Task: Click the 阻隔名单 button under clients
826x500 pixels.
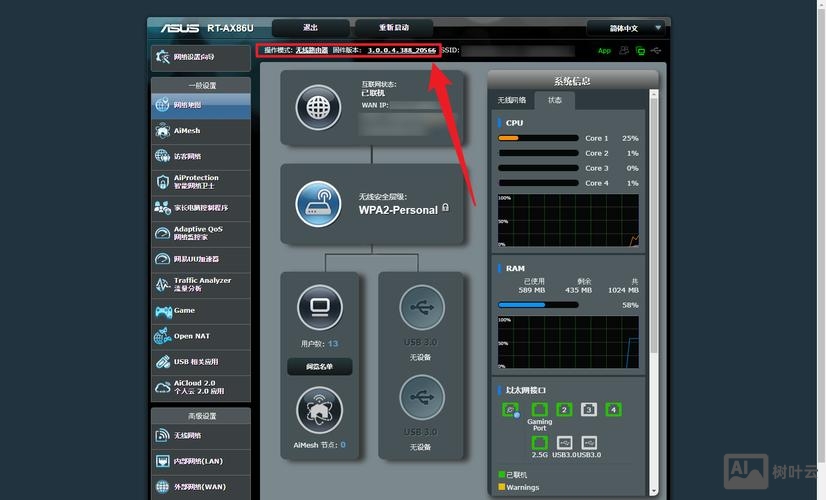Action: tap(320, 367)
